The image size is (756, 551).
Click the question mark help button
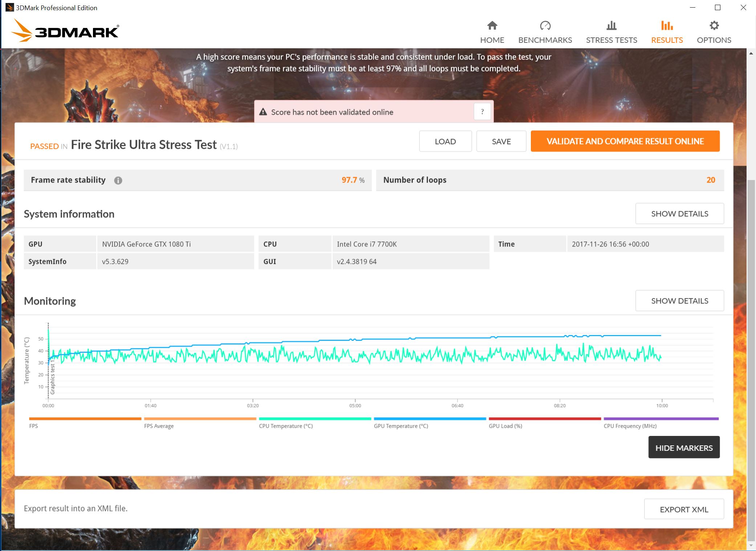tap(482, 112)
